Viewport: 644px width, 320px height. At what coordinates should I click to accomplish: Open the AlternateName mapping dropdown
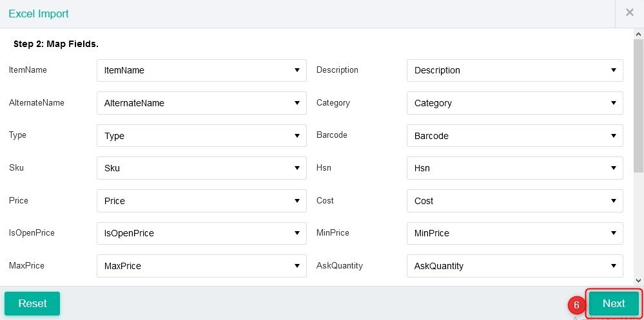tap(201, 103)
